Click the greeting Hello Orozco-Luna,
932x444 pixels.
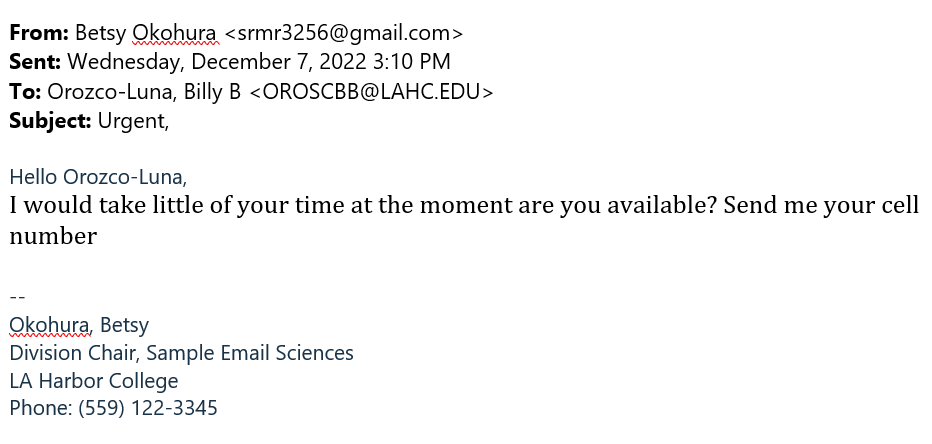click(98, 177)
